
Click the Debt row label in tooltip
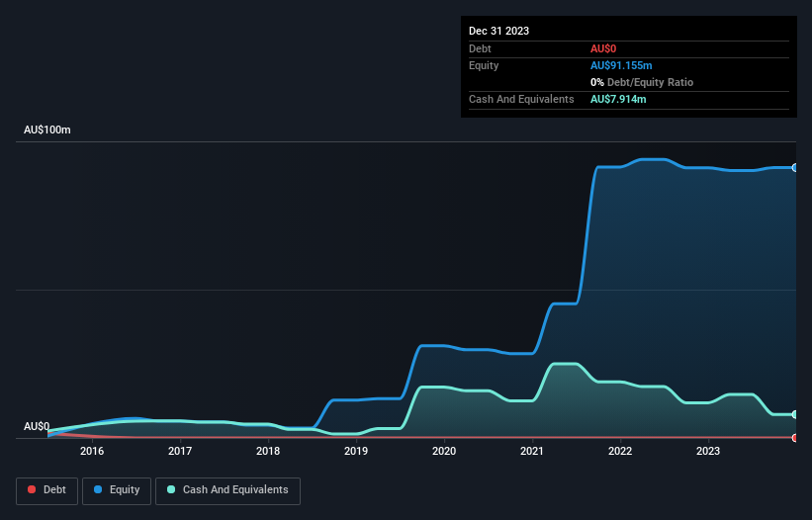click(x=480, y=48)
